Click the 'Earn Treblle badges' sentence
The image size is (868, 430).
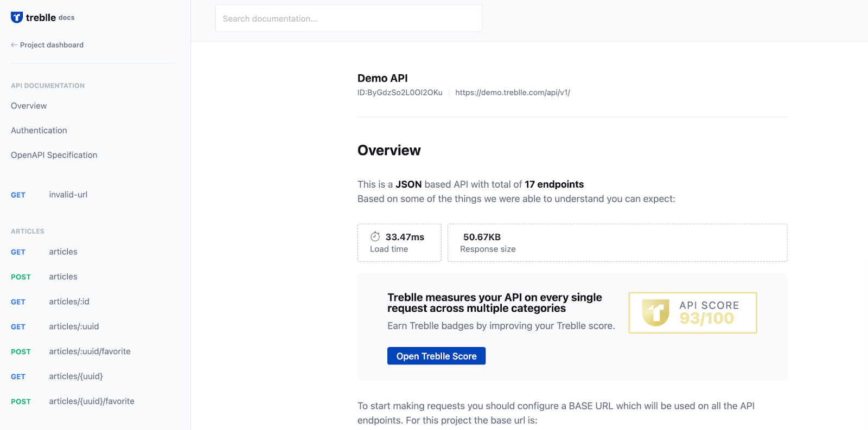click(501, 326)
